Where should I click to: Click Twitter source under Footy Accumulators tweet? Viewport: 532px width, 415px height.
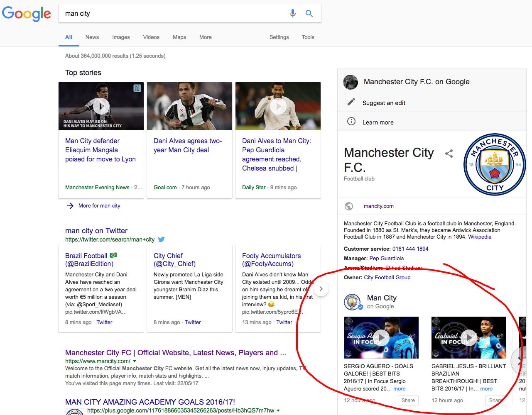tap(284, 322)
